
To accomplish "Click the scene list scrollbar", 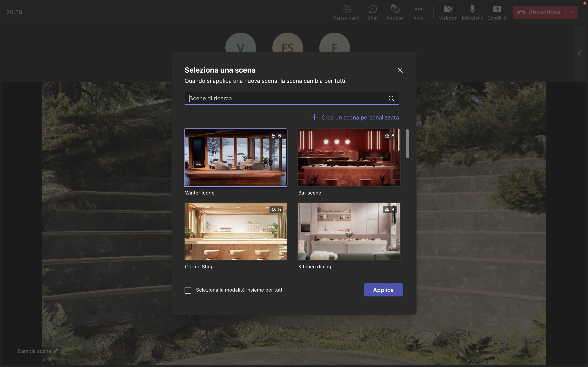I will [x=408, y=144].
